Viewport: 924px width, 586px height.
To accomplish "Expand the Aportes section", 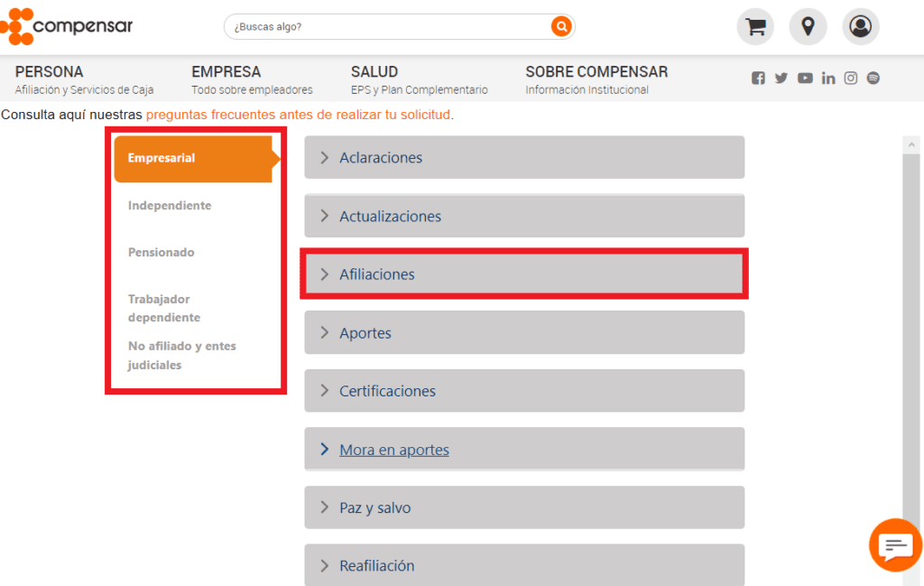I will click(x=523, y=332).
